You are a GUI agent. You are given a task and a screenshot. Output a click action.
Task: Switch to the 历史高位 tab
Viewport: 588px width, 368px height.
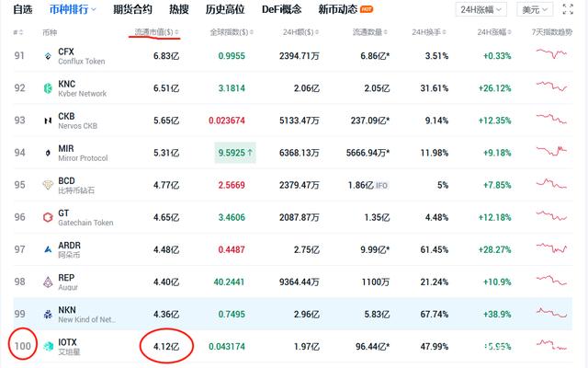coord(225,9)
